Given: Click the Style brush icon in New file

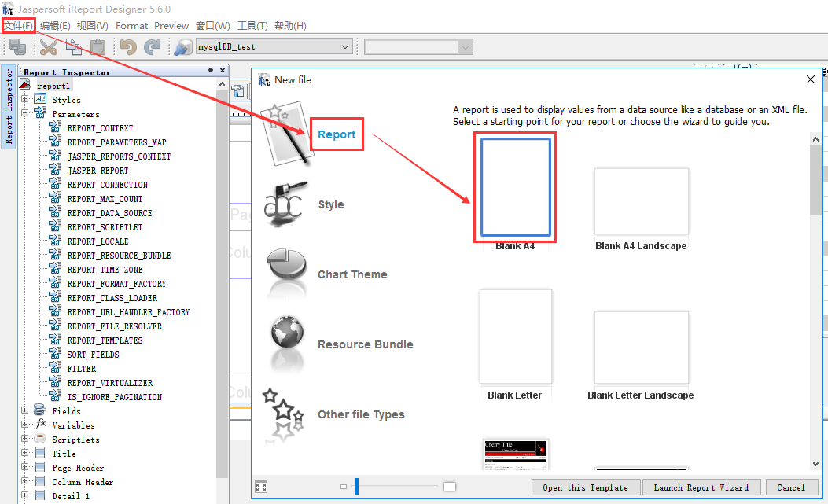Looking at the screenshot, I should (x=285, y=204).
